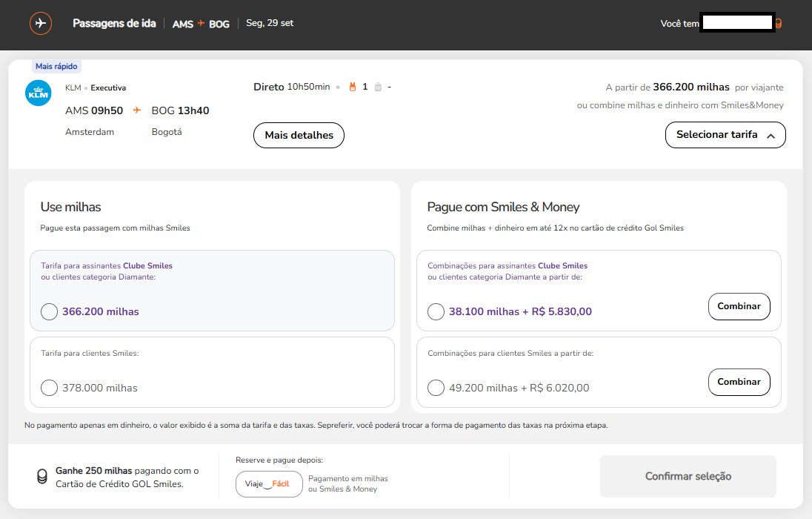Click the Passagens de ida header label
This screenshot has width=812, height=519.
pos(114,23)
